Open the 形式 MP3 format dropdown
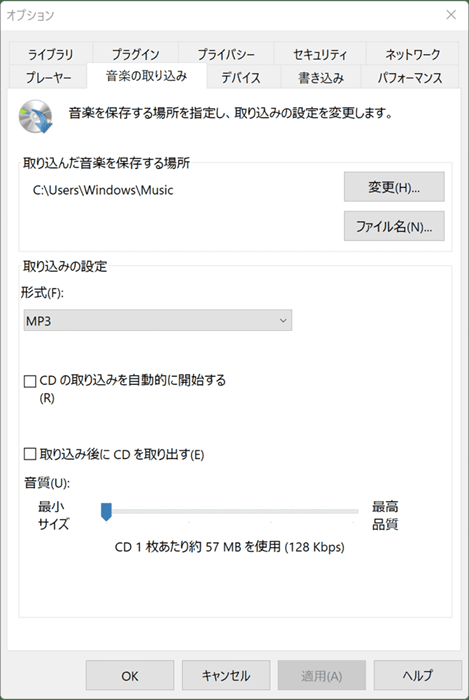469x700 pixels. pos(158,321)
